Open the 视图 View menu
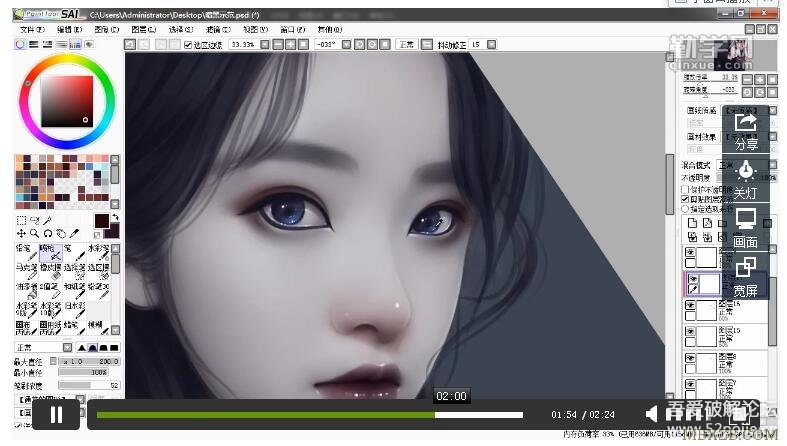 tap(255, 30)
